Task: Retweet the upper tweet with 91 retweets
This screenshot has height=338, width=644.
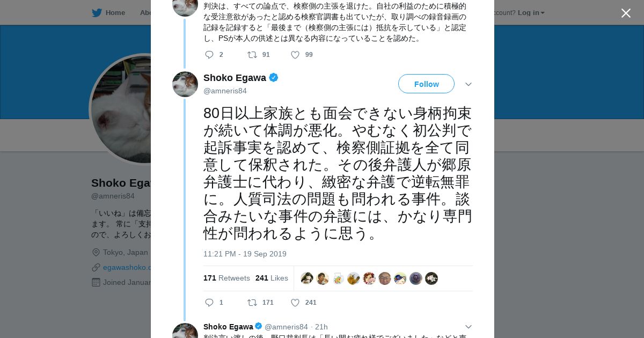Action: click(x=252, y=55)
